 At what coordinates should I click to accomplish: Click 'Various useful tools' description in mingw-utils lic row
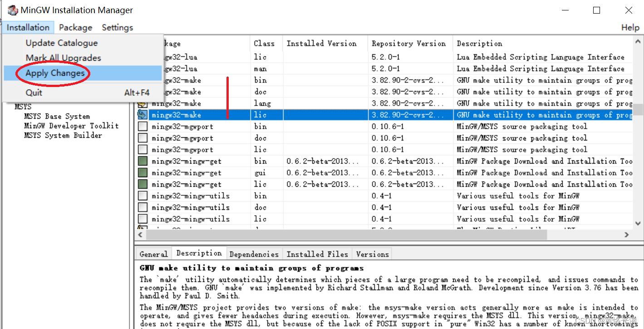point(518,219)
